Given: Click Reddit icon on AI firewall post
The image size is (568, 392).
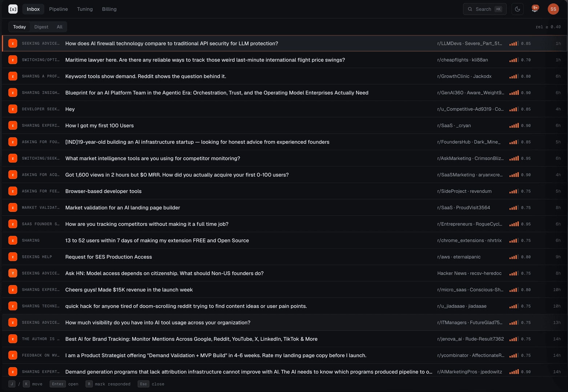Looking at the screenshot, I should coord(13,44).
